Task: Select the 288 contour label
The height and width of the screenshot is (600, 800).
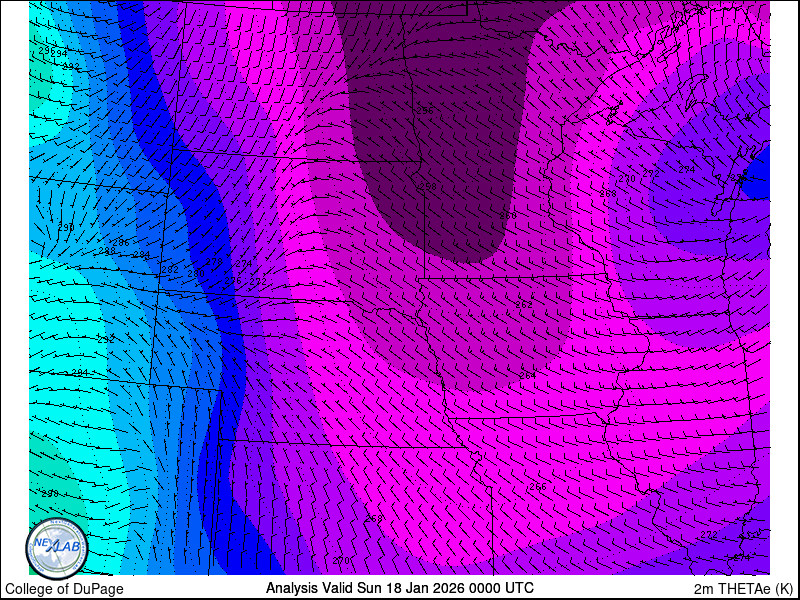Action: (107, 251)
